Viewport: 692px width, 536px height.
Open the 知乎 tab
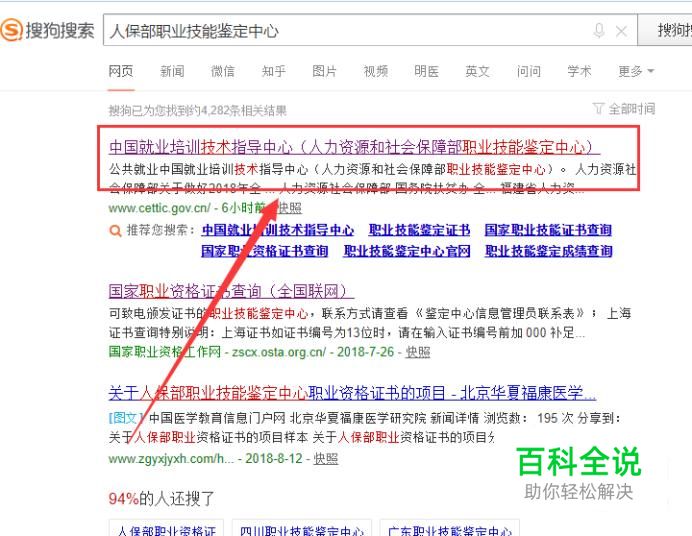click(274, 71)
